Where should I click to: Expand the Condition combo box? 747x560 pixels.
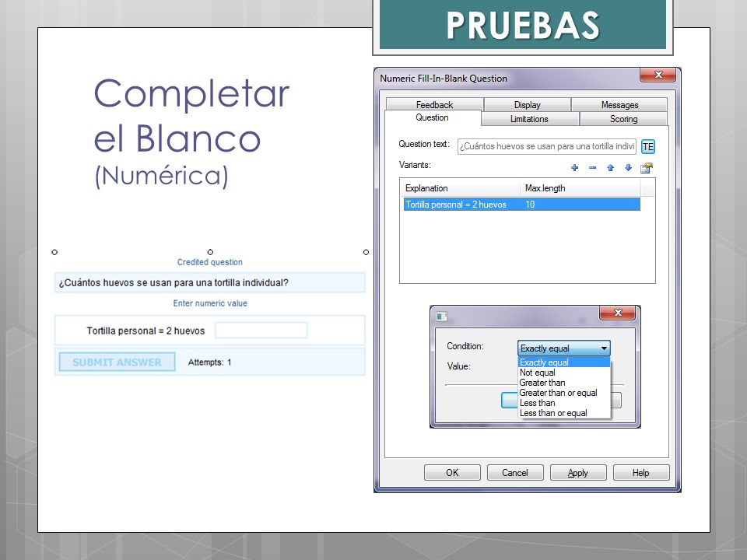[563, 348]
